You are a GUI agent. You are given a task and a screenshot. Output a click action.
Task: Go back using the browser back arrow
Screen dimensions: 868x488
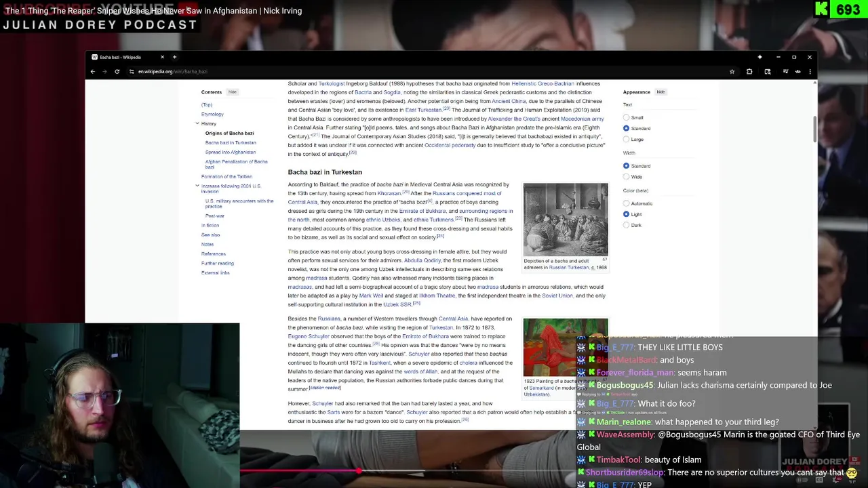pos(93,71)
